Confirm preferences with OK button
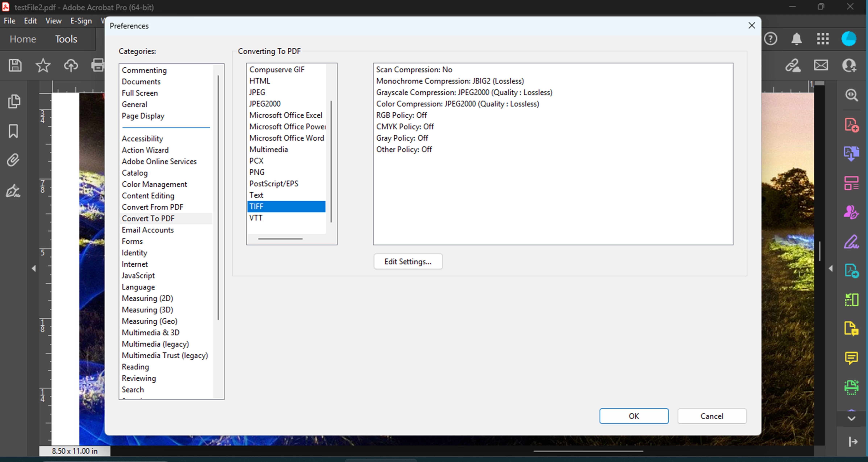Screen dimensions: 868x462 coord(633,416)
